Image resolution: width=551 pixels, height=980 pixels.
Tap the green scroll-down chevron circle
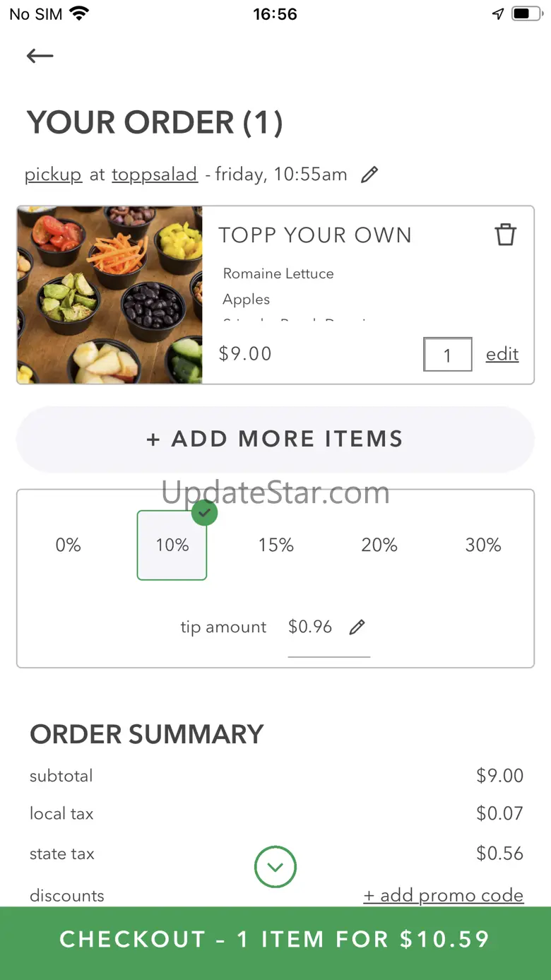point(275,867)
